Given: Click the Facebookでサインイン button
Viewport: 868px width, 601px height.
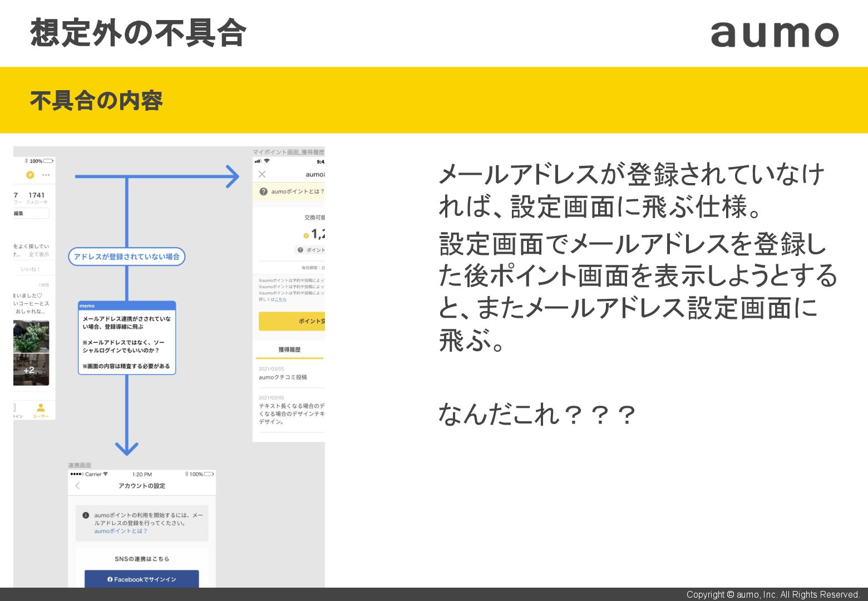Looking at the screenshot, I should pos(142,579).
